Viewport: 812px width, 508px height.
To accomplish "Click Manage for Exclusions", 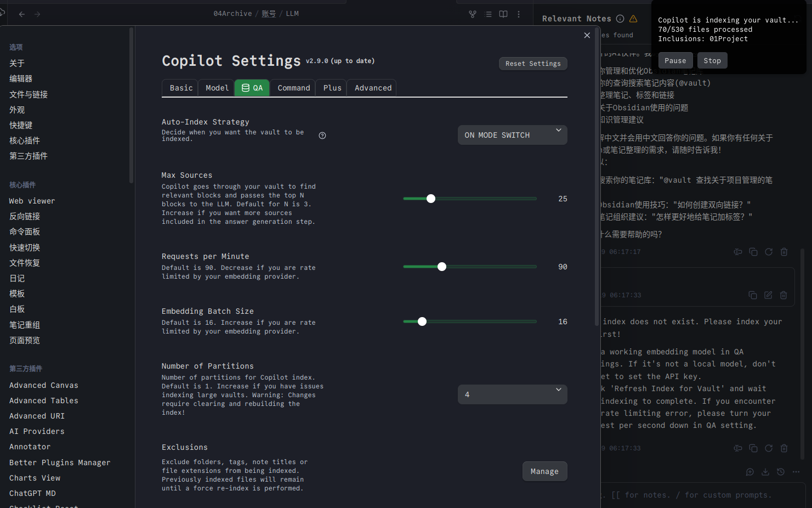I will tap(544, 471).
